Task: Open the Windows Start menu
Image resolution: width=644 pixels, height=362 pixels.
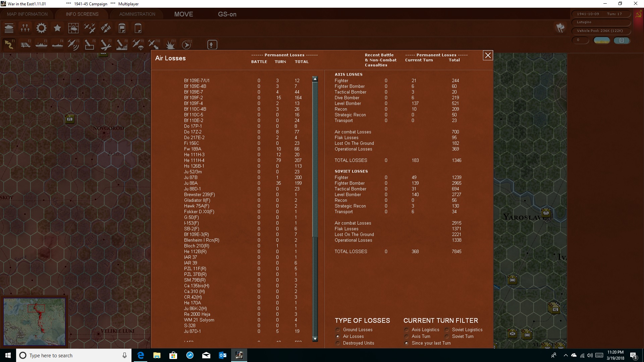Action: pos(8,355)
